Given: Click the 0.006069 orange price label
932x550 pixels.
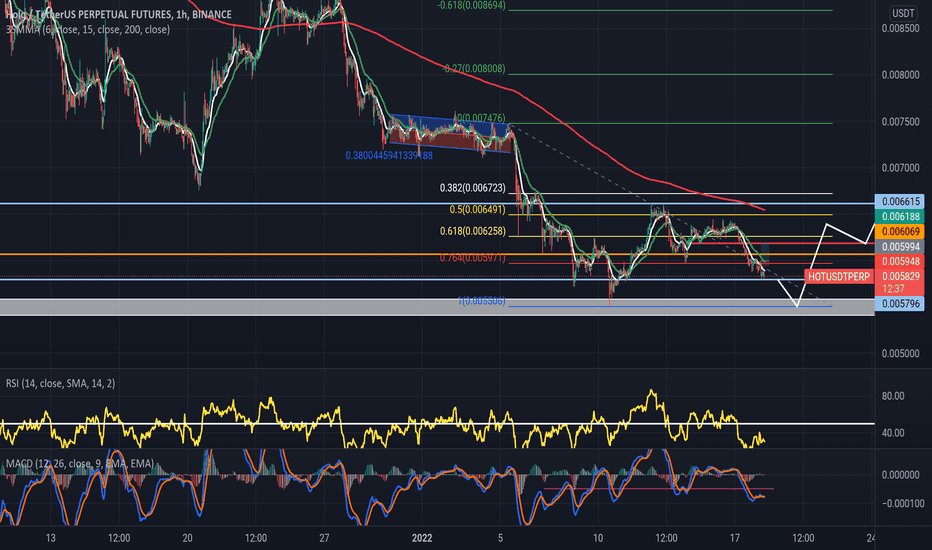Looking at the screenshot, I should tap(899, 231).
